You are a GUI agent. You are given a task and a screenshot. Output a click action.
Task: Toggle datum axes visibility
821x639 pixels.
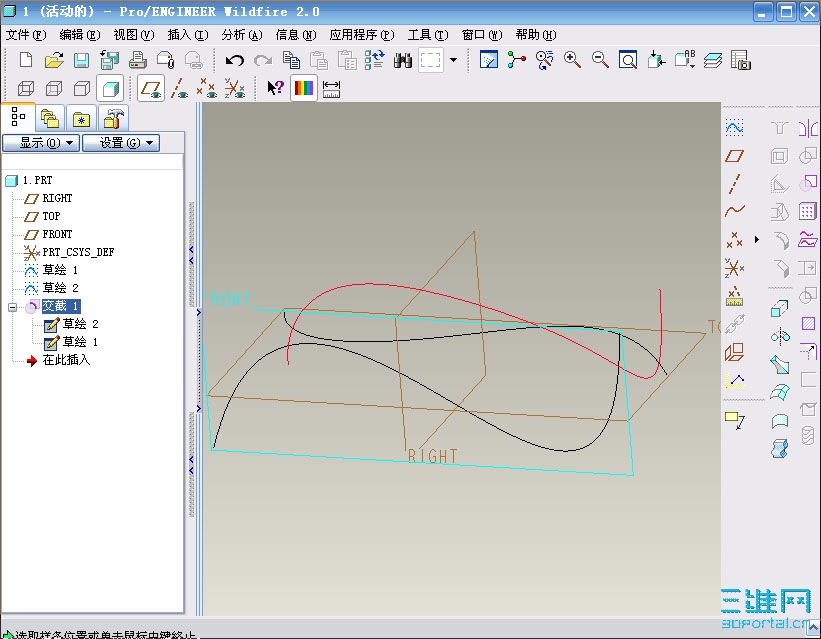point(179,88)
